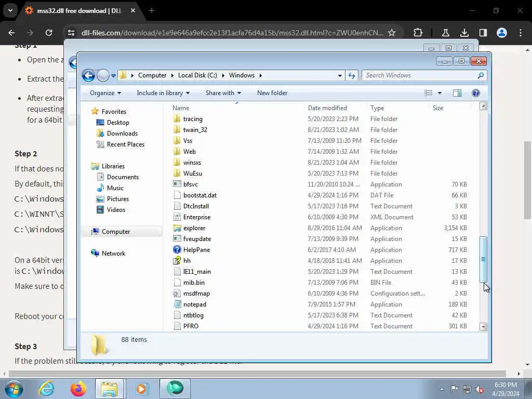Open the Documents library
This screenshot has height=399, width=532.
click(123, 177)
